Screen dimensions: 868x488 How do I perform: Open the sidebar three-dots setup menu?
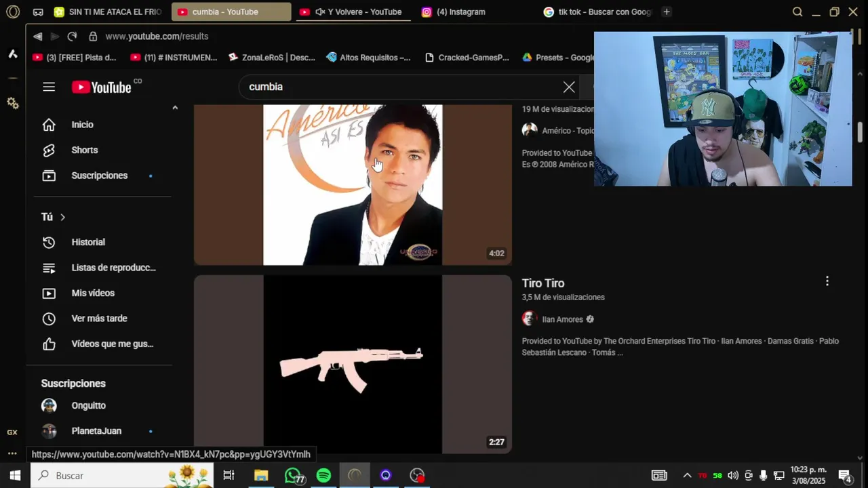(x=12, y=453)
